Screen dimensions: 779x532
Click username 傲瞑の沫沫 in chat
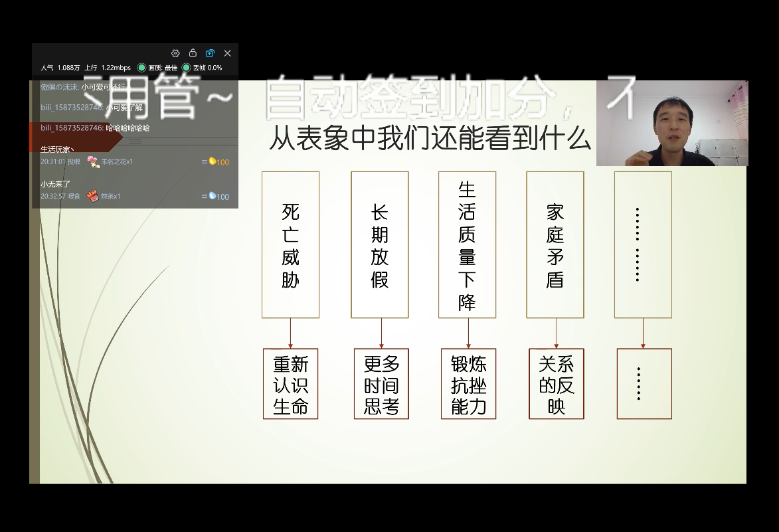pos(58,87)
